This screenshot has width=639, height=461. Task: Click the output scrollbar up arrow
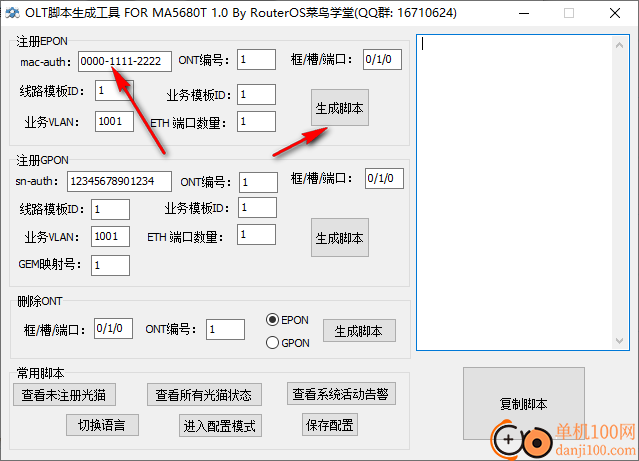(619, 45)
